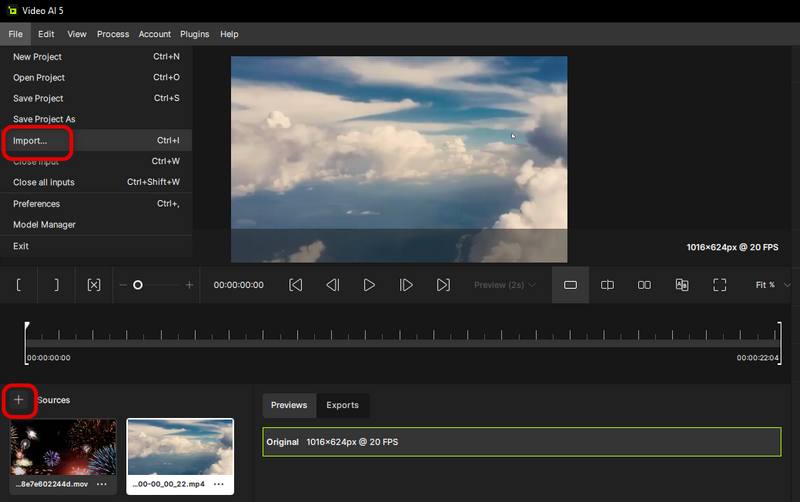Enable split view comparison mode
800x502 pixels.
point(607,285)
